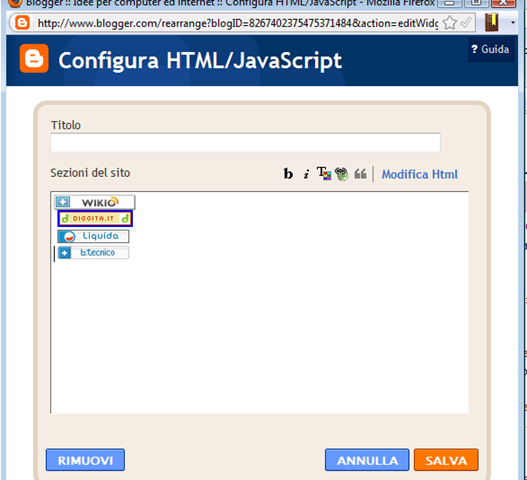Apply bold formatting icon

pyautogui.click(x=288, y=174)
